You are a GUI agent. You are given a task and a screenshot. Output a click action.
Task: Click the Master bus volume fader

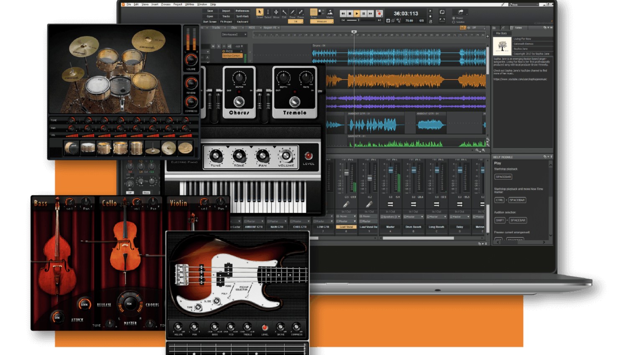coord(391,171)
